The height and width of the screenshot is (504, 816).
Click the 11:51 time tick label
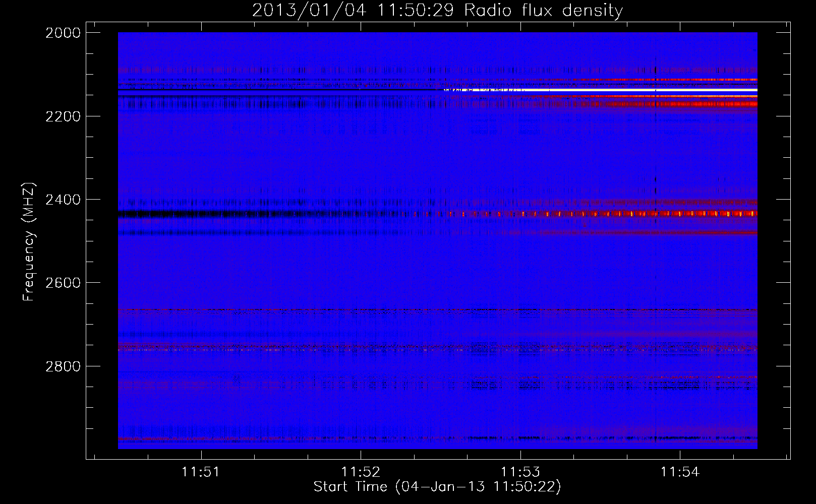click(201, 472)
